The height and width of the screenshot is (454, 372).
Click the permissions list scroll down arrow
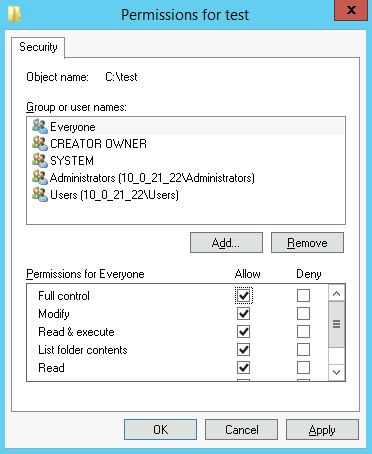[x=336, y=372]
